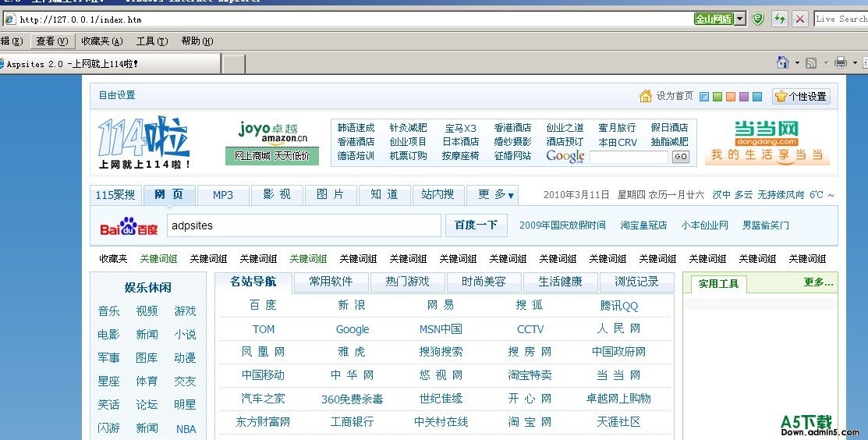The height and width of the screenshot is (440, 868).
Task: Switch to the 时尚美容 navigation tab
Action: point(484,282)
